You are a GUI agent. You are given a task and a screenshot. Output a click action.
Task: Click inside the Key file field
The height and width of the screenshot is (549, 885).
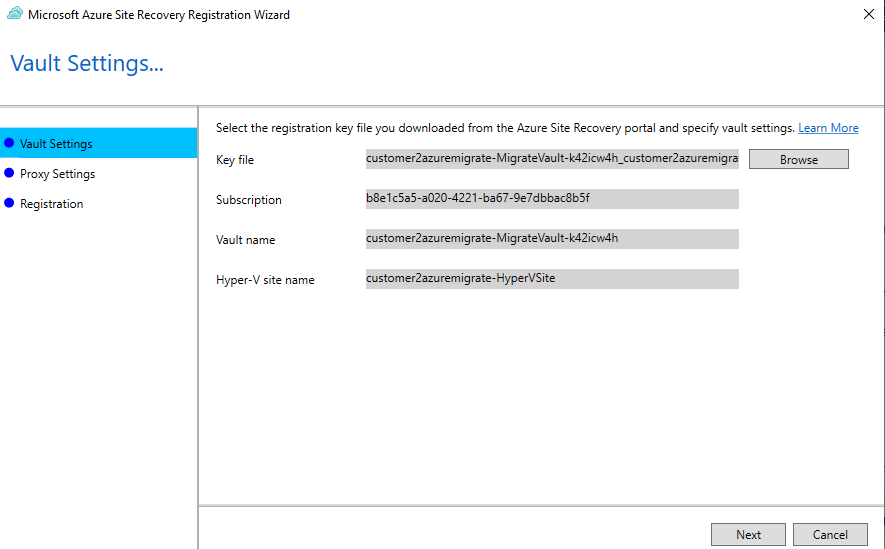click(x=552, y=159)
